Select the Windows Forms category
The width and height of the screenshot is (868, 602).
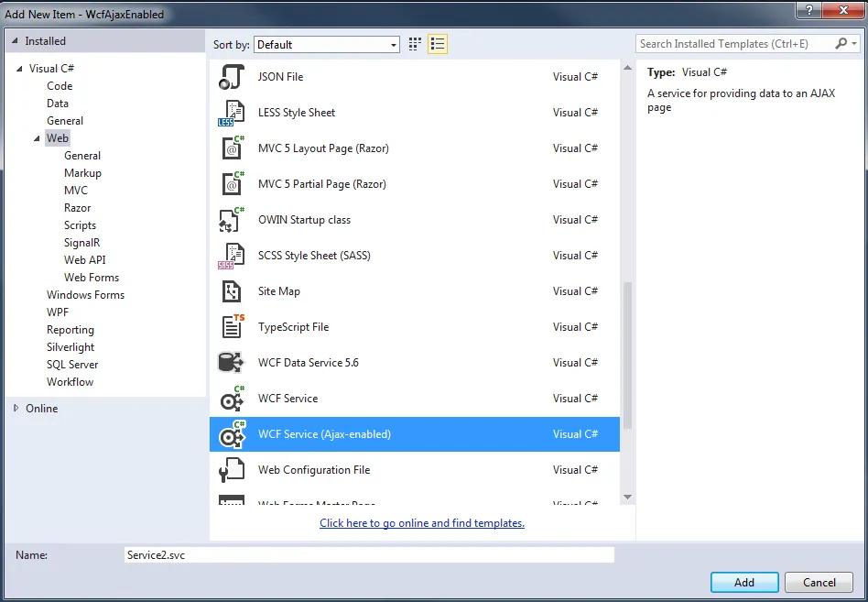(85, 295)
